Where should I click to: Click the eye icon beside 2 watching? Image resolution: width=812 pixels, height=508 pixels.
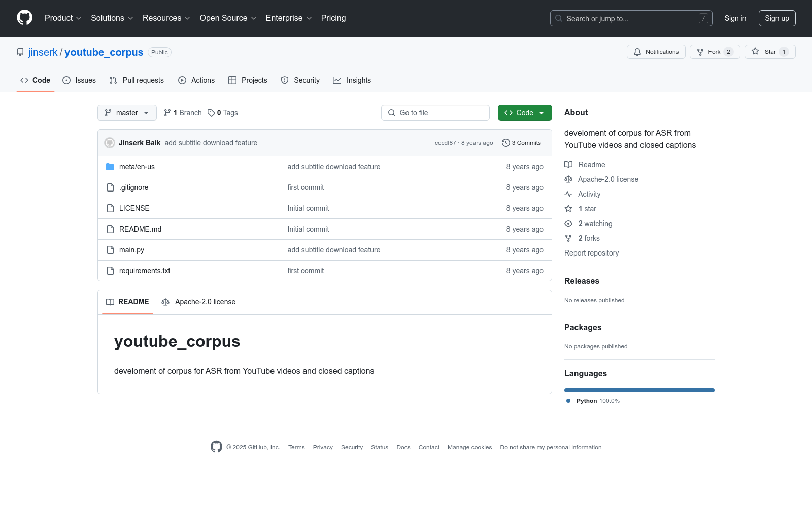point(568,224)
